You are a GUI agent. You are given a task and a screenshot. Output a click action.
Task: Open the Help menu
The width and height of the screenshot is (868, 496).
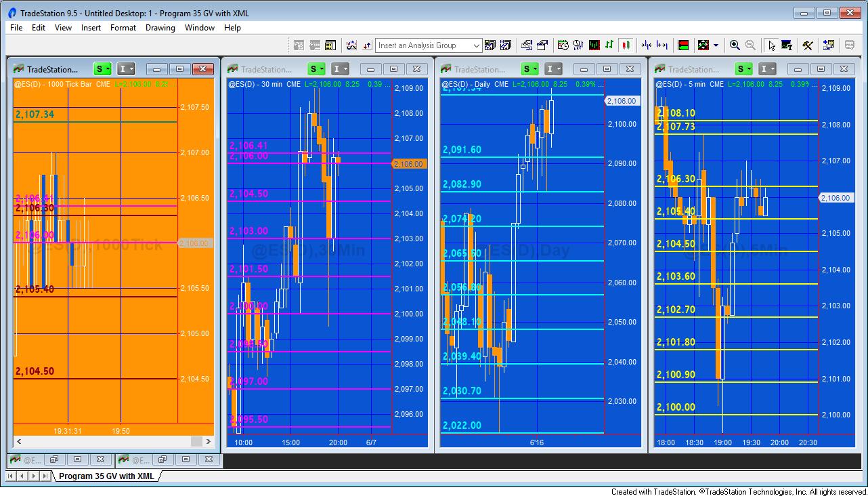click(232, 28)
